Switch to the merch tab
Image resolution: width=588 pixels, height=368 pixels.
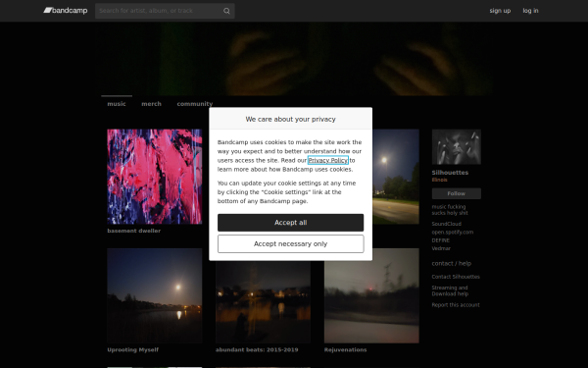click(x=151, y=104)
